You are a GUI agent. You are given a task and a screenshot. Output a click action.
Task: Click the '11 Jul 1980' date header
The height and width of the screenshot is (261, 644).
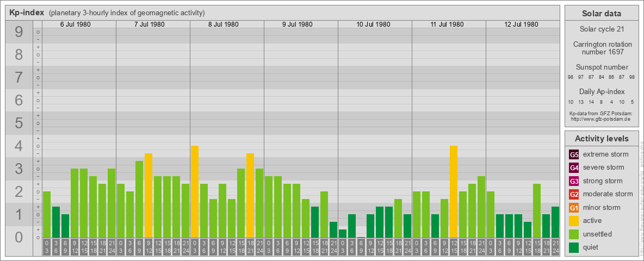click(x=447, y=24)
